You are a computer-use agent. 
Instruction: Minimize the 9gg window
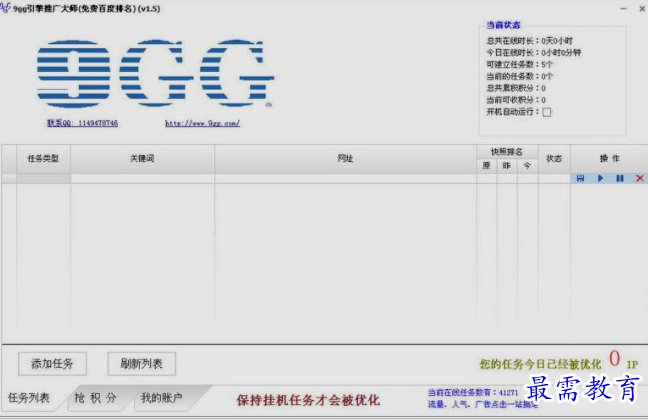coord(623,8)
